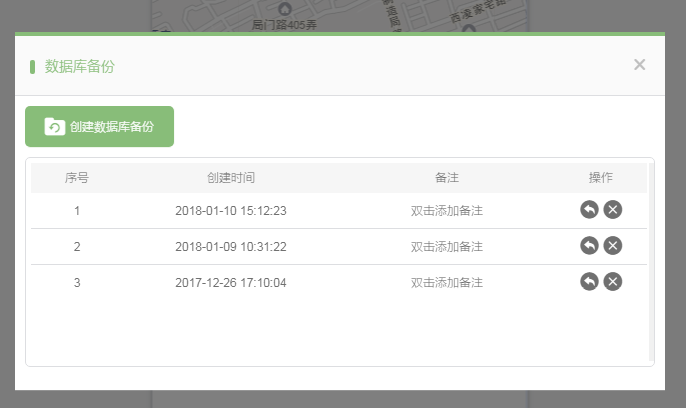686x408 pixels.
Task: Delete the backup from 2018-01-09 10:31:22
Action: (613, 245)
